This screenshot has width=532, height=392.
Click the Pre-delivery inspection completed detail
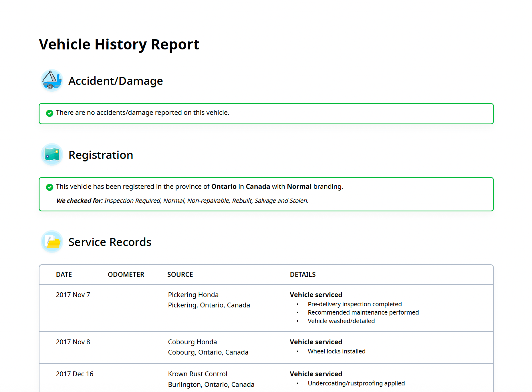click(354, 304)
